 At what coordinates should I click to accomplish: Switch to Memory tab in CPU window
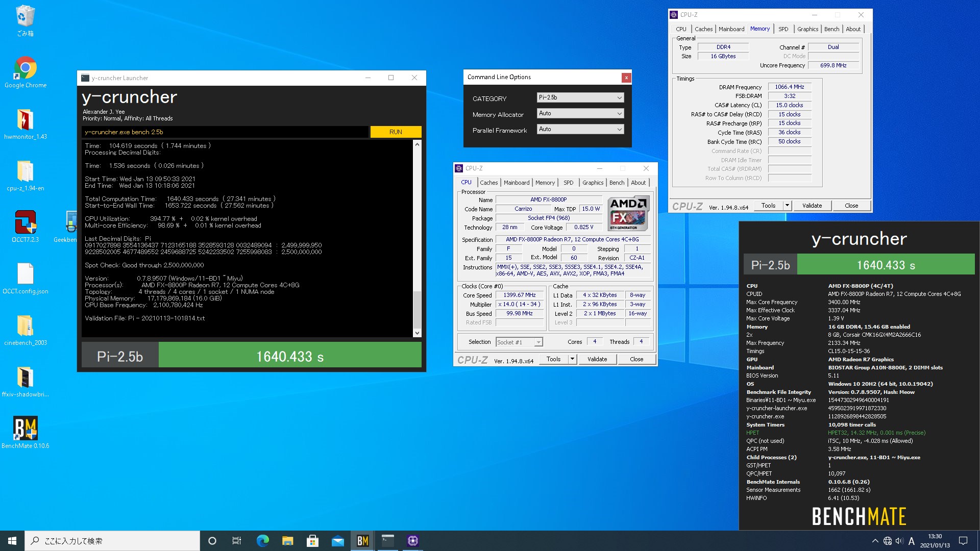(545, 183)
